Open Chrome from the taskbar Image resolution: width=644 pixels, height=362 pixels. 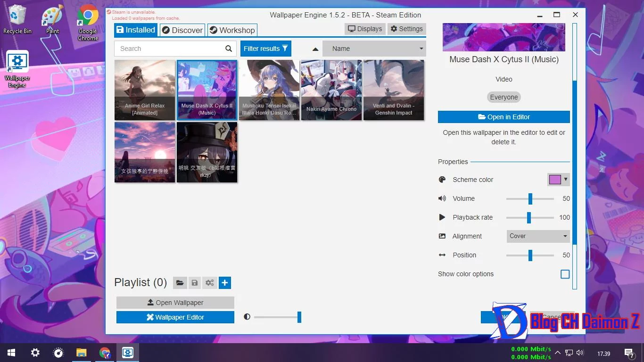pyautogui.click(x=105, y=353)
